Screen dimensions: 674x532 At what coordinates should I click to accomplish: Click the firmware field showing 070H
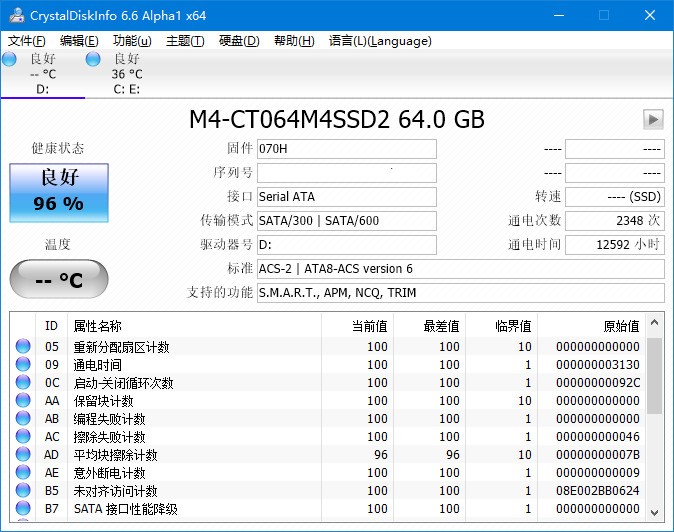pyautogui.click(x=347, y=149)
